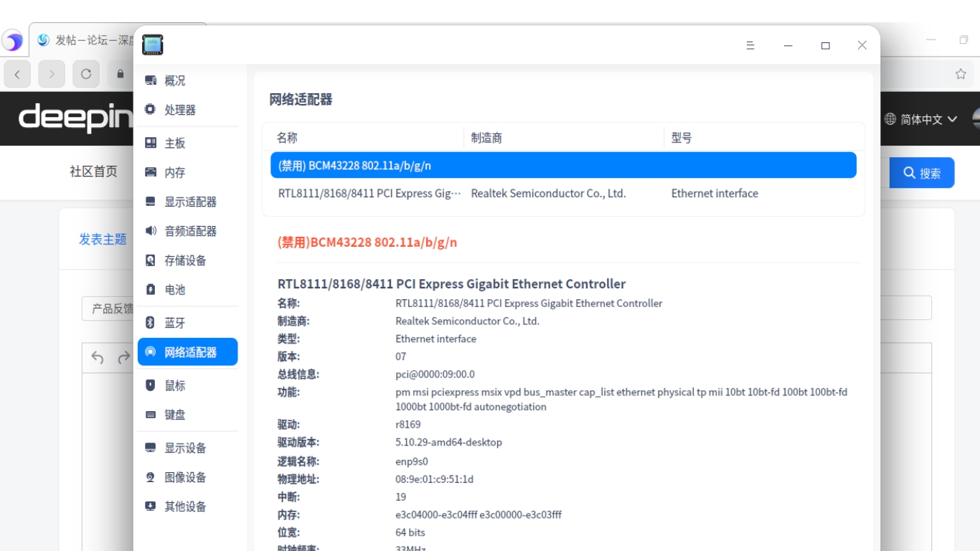The image size is (980, 551).
Task: Select 键盘 keyboard icon in sidebar
Action: (x=150, y=415)
